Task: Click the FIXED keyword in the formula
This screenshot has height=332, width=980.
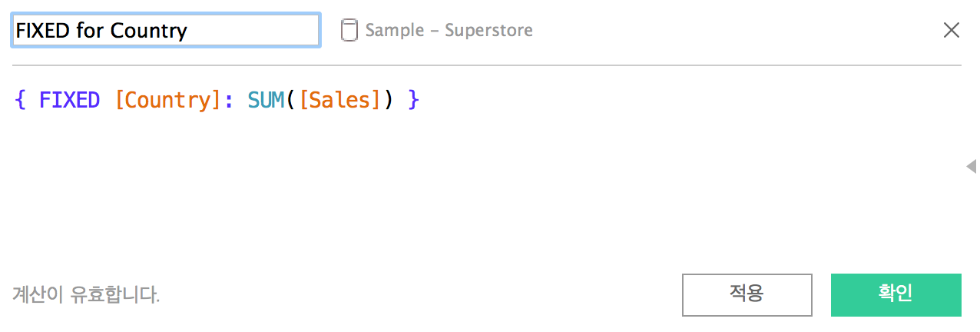Action: tap(69, 100)
